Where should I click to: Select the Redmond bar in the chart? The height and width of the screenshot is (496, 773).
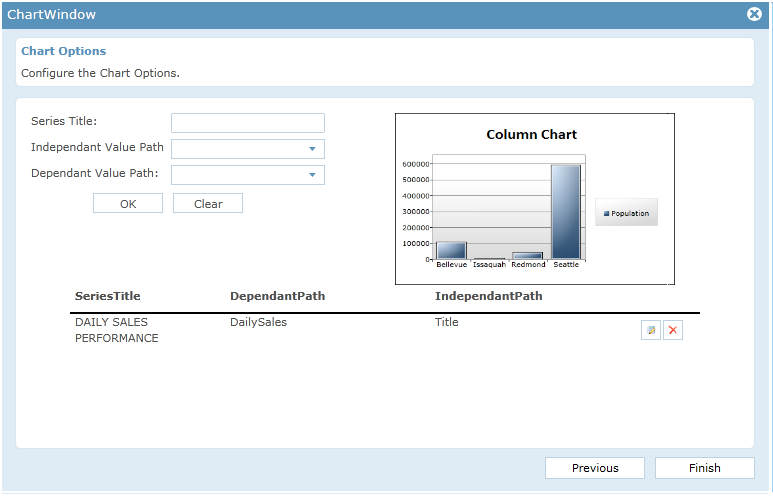pyautogui.click(x=527, y=256)
